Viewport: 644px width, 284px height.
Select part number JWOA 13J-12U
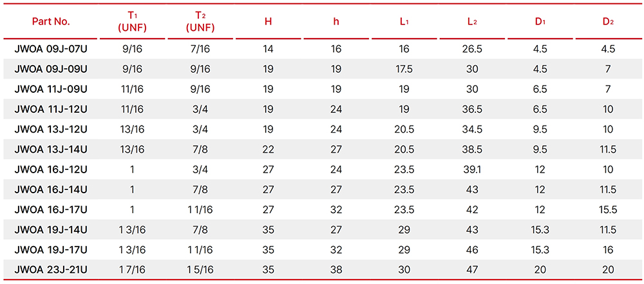tap(50, 129)
